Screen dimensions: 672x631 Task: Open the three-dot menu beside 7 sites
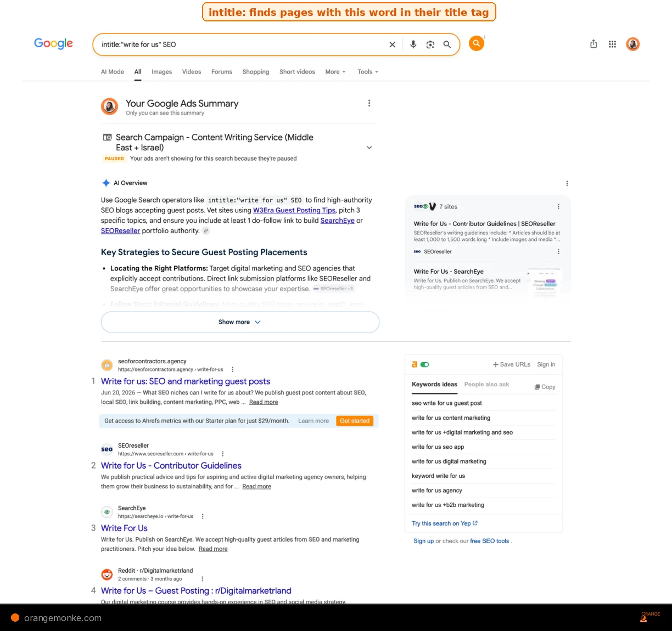pyautogui.click(x=558, y=207)
